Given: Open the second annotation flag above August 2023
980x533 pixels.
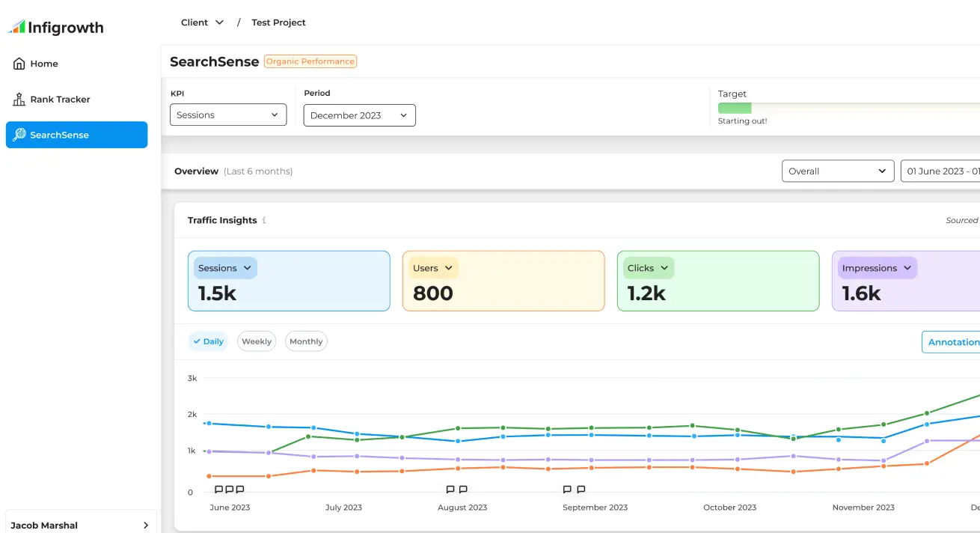Looking at the screenshot, I should pos(463,489).
